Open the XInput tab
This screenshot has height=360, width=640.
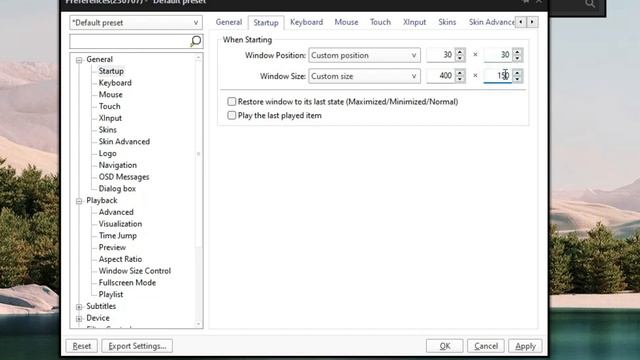[x=414, y=22]
